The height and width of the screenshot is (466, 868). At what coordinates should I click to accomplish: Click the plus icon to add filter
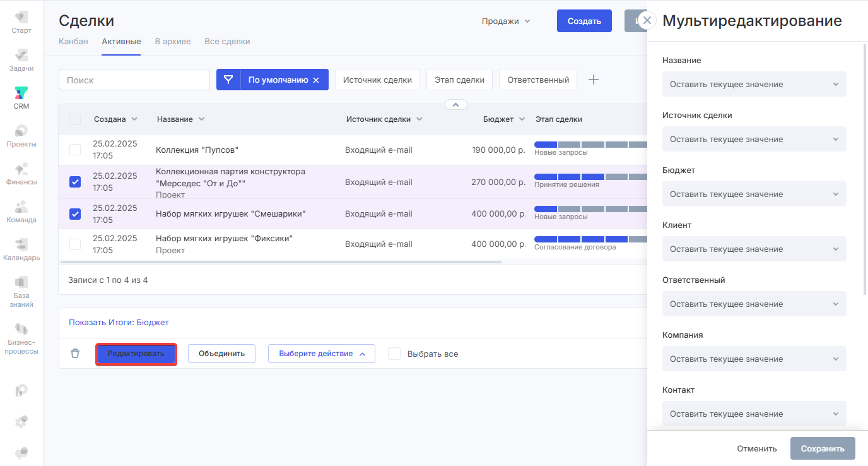coord(593,80)
